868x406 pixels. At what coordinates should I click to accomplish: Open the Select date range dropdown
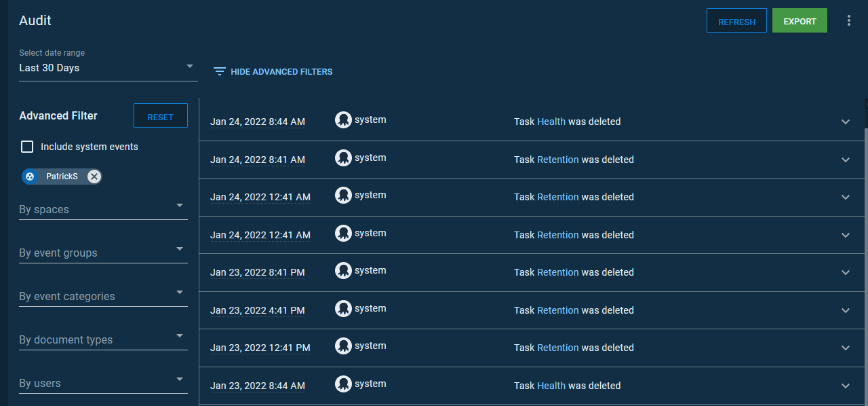pyautogui.click(x=108, y=68)
